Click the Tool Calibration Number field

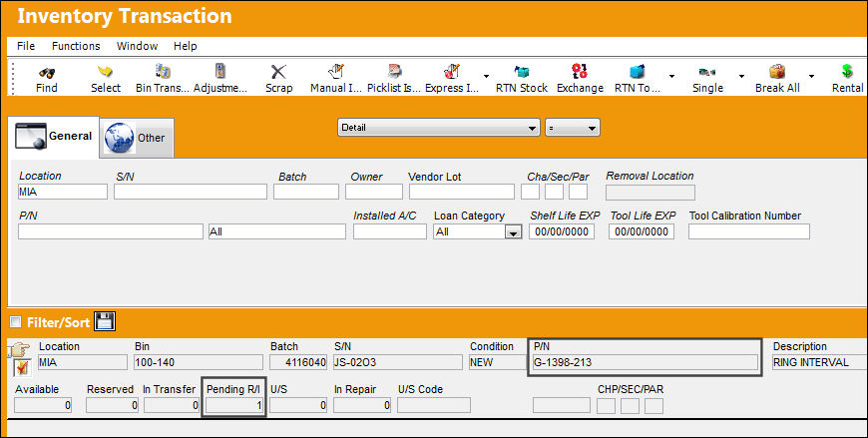749,231
